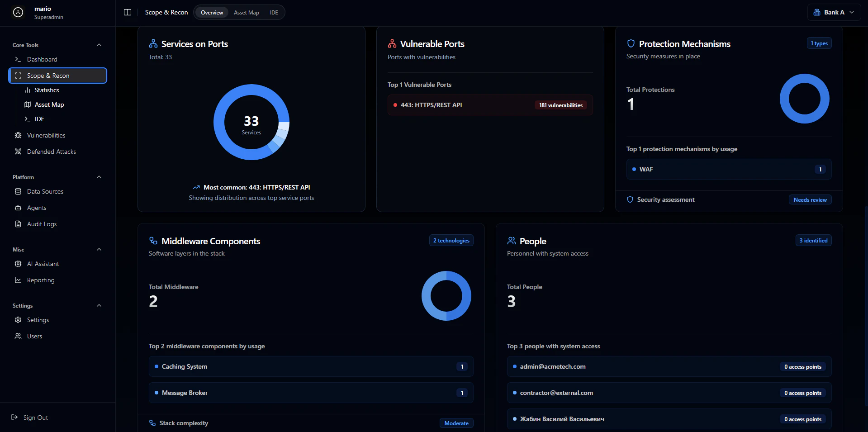This screenshot has width=868, height=432.
Task: Collapse the Core Tools section chevron
Action: tap(99, 45)
